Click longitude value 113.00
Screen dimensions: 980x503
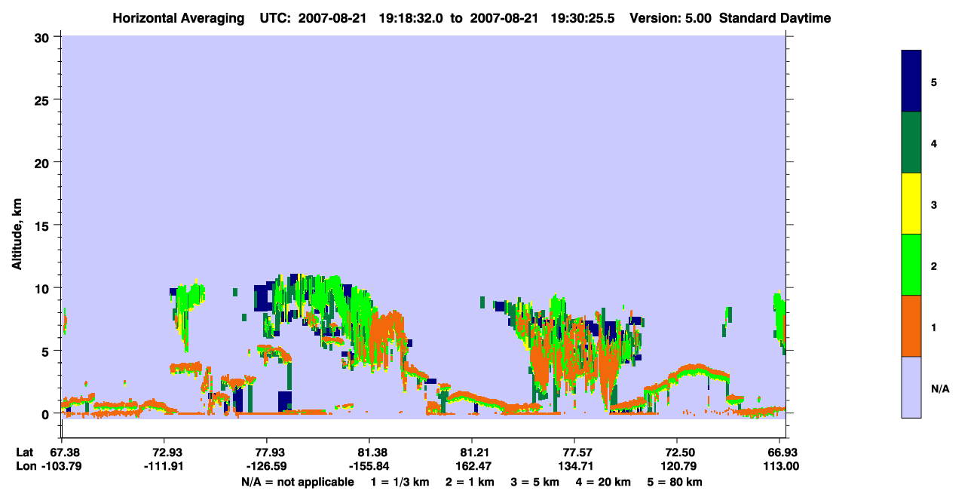point(783,466)
